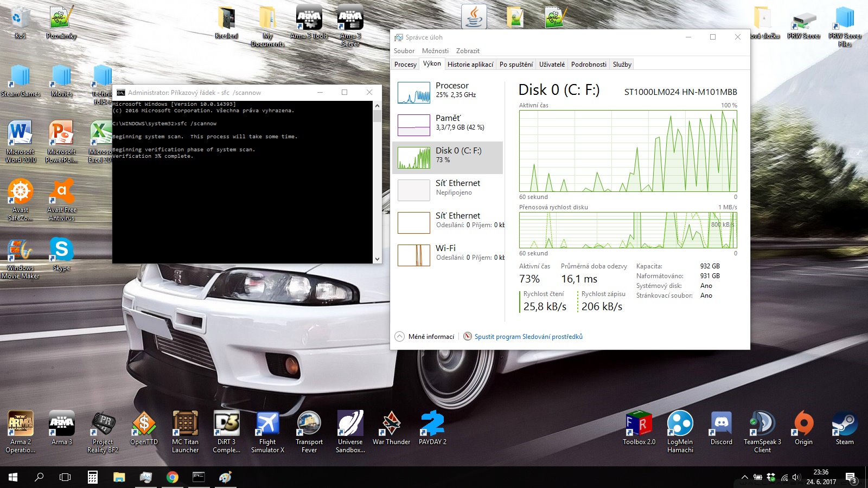The width and height of the screenshot is (868, 488).
Task: Open Avast Free Antivirus icon
Action: (61, 192)
